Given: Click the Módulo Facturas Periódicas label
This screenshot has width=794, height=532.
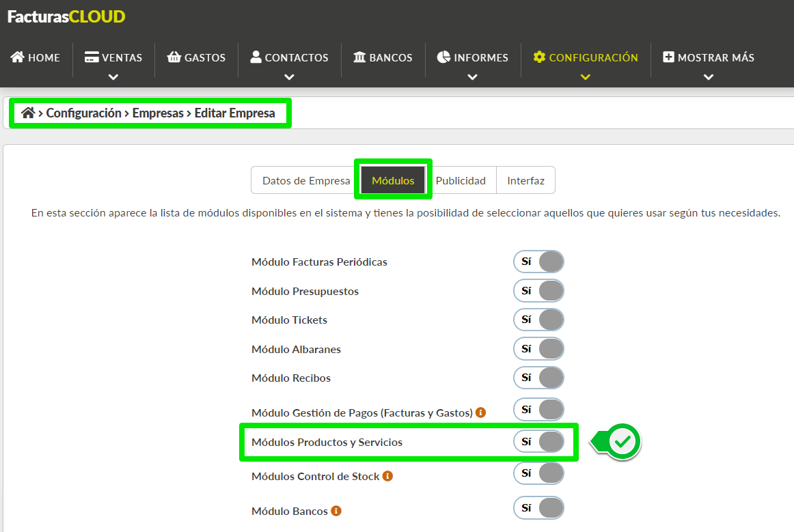Looking at the screenshot, I should coord(320,262).
